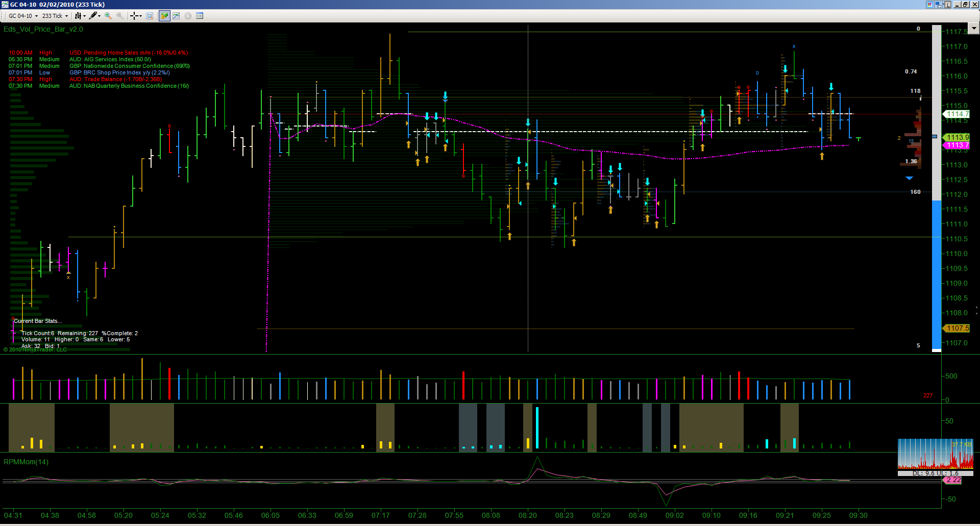The height and width of the screenshot is (526, 980).
Task: Select the crosshair cursor tool
Action: (x=134, y=16)
